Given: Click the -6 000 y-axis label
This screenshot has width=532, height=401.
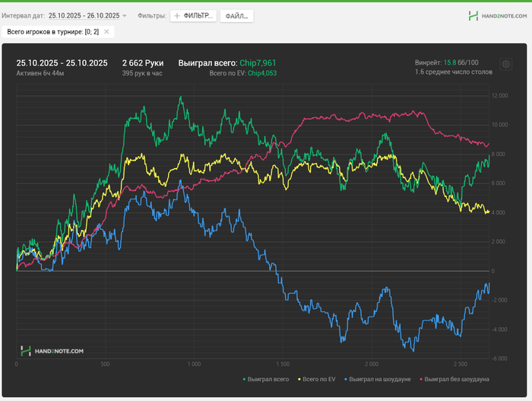Looking at the screenshot, I should pos(499,358).
